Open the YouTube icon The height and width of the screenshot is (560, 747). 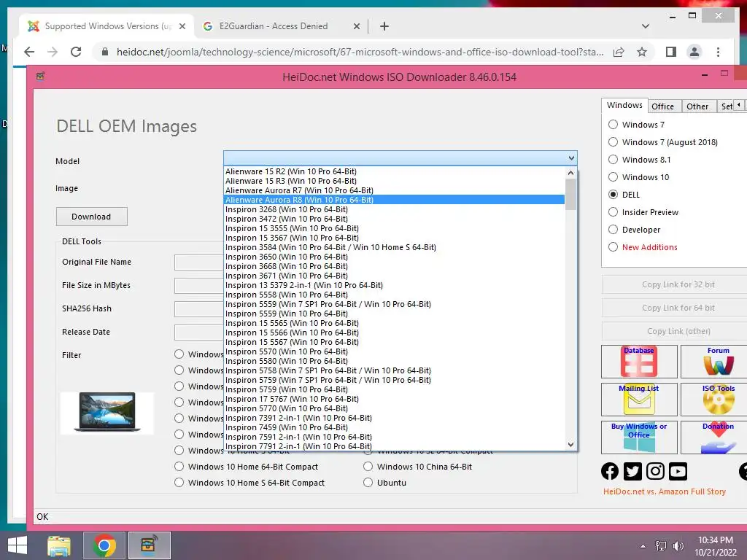pos(678,472)
